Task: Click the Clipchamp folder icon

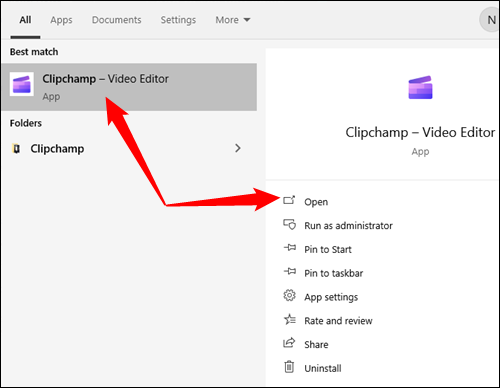Action: (x=16, y=149)
